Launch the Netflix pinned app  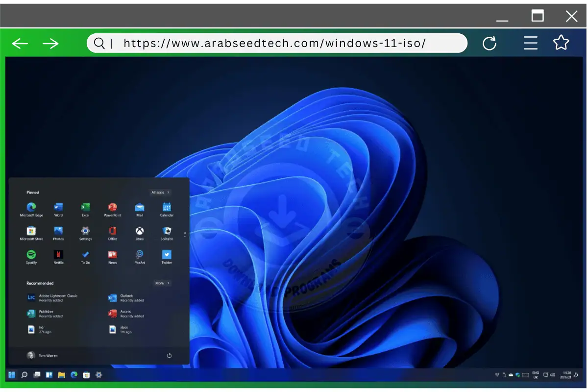coord(58,255)
